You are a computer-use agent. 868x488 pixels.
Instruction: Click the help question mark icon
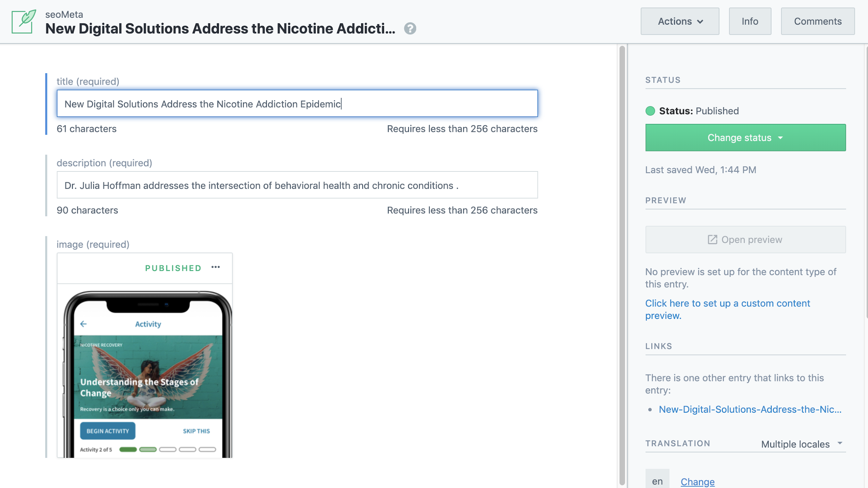click(410, 28)
